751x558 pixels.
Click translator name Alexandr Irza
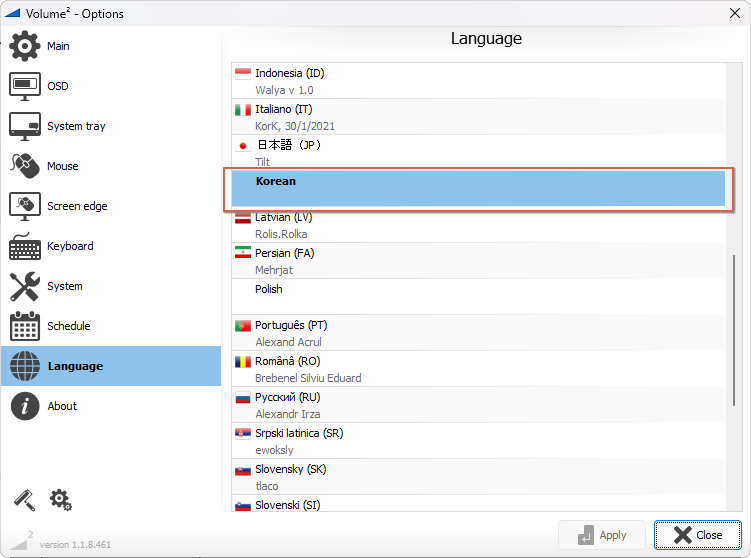tap(287, 414)
